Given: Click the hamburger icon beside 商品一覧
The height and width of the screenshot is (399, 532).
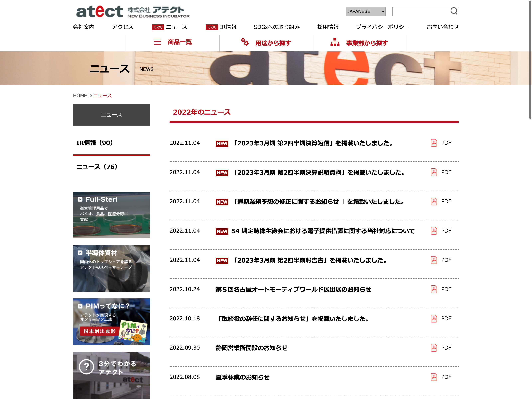Looking at the screenshot, I should pyautogui.click(x=158, y=42).
